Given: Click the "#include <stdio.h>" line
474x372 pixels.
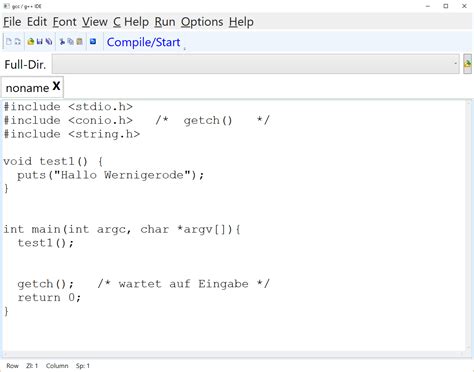Looking at the screenshot, I should click(68, 107).
